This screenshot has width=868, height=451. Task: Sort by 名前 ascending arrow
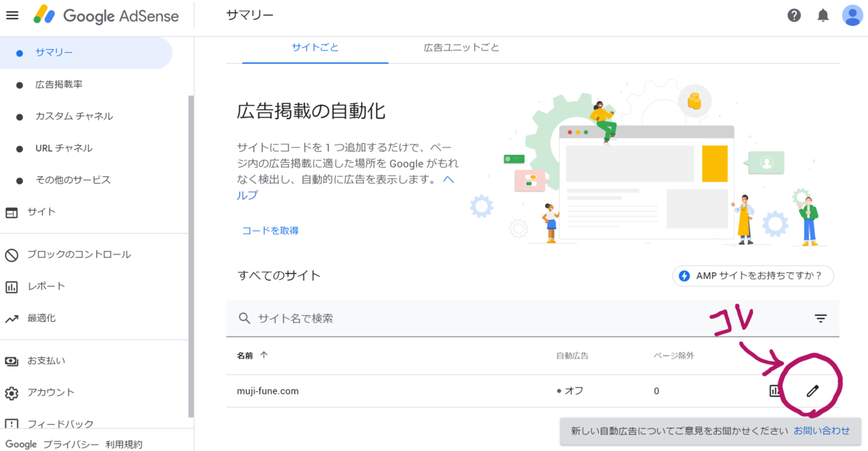tap(264, 355)
